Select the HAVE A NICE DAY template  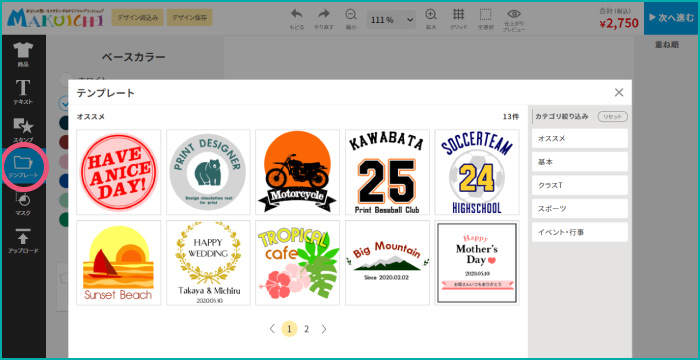point(119,172)
